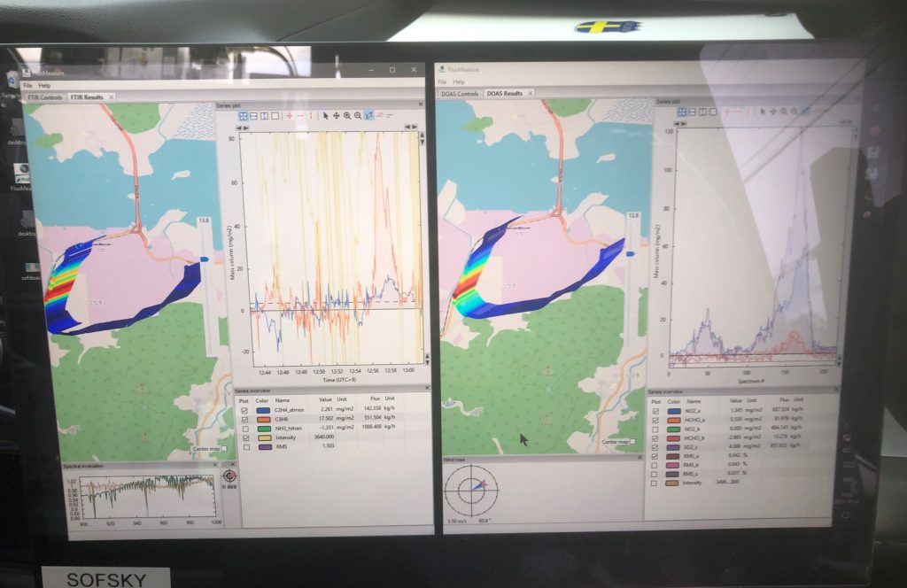Viewport: 907px width, 588px height.
Task: Click zoom out magnifier in FTIR plot toolbar
Action: tap(357, 116)
